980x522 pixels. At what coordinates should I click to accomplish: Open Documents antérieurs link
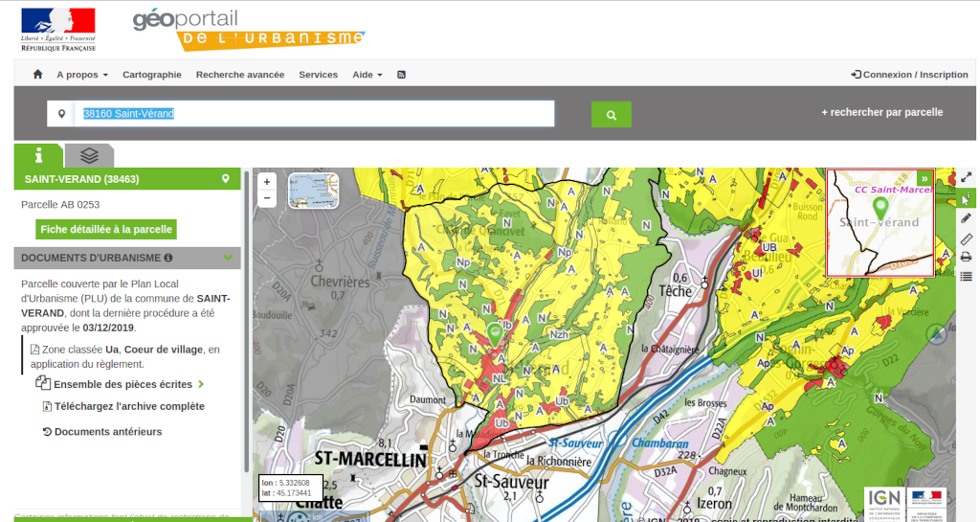click(108, 432)
